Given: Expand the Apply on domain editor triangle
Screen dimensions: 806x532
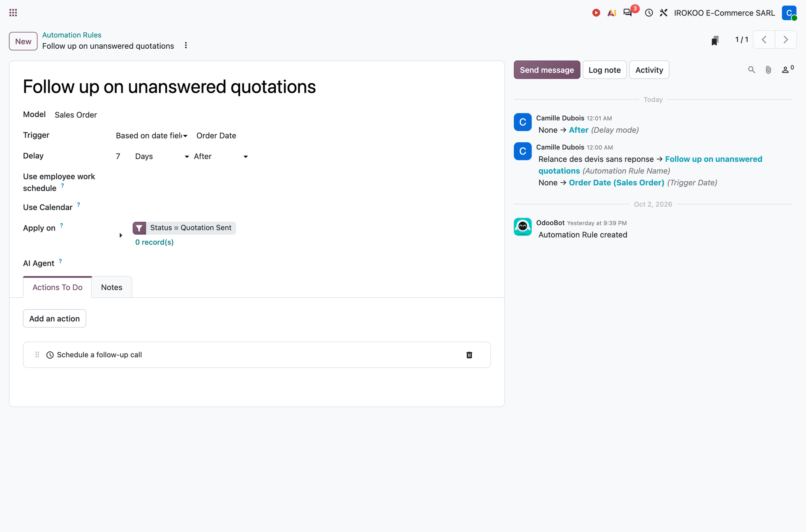Looking at the screenshot, I should tap(120, 235).
